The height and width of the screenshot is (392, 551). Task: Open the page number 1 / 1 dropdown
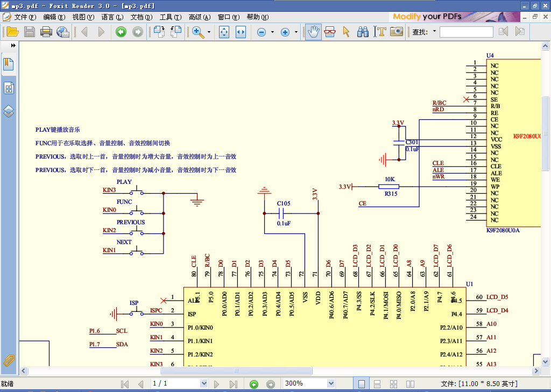(x=203, y=383)
